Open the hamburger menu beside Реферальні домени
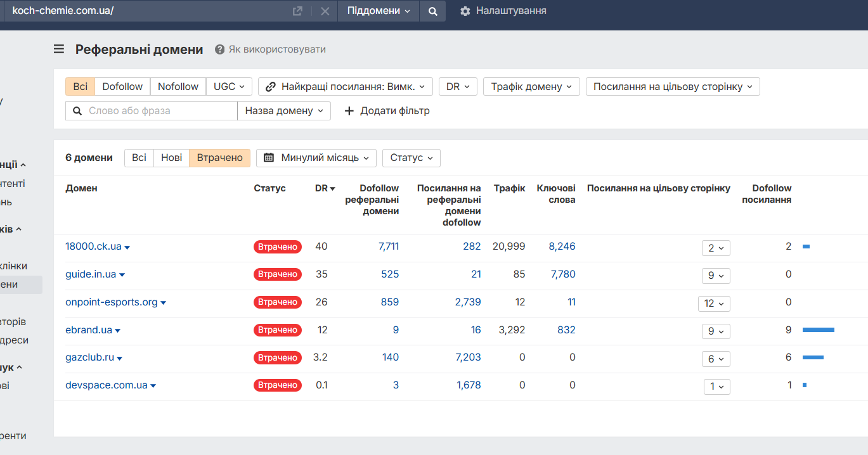This screenshot has height=455, width=868. click(59, 49)
